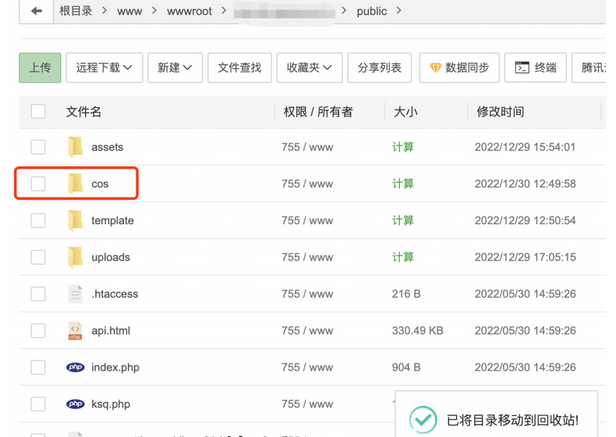
Task: Click the index.php PHP icon
Action: [x=75, y=367]
